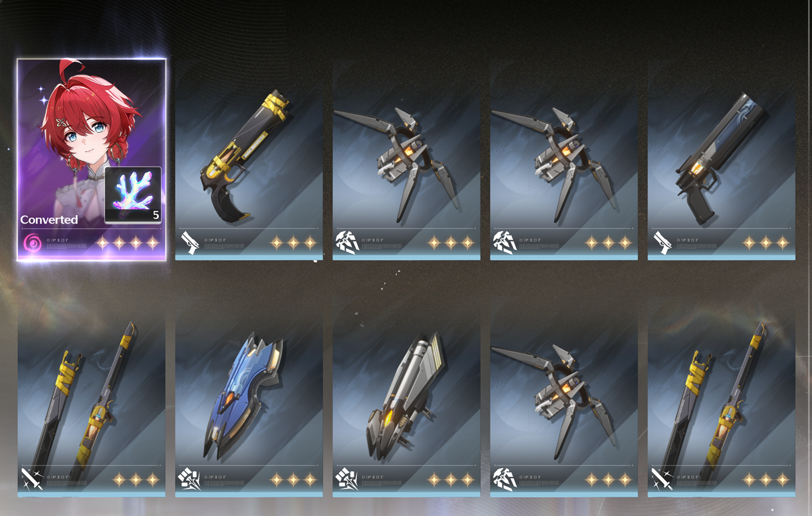Open the grey broadblade weapon card
The image size is (812, 516).
(406, 398)
